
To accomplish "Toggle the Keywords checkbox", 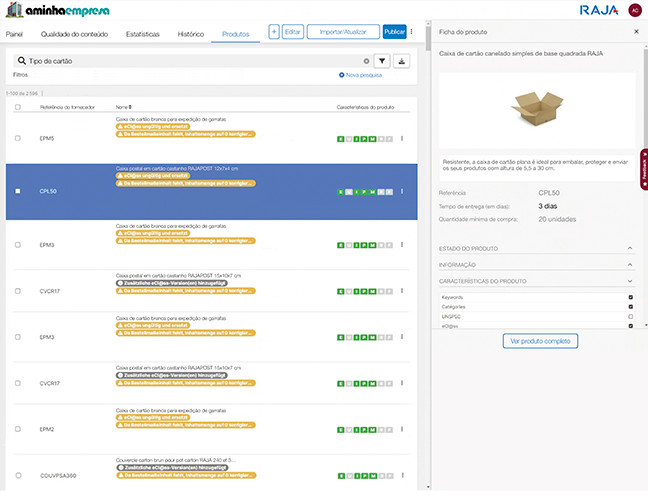I will click(631, 297).
